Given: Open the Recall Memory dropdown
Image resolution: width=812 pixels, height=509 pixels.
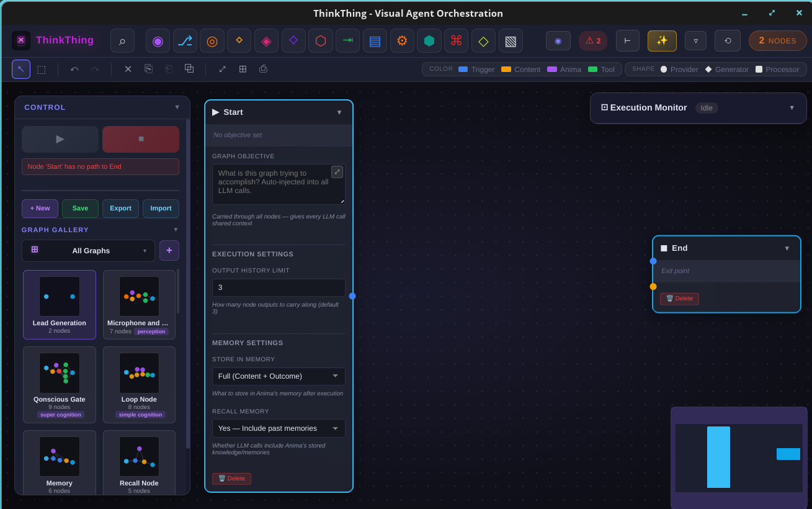Looking at the screenshot, I should tap(279, 428).
